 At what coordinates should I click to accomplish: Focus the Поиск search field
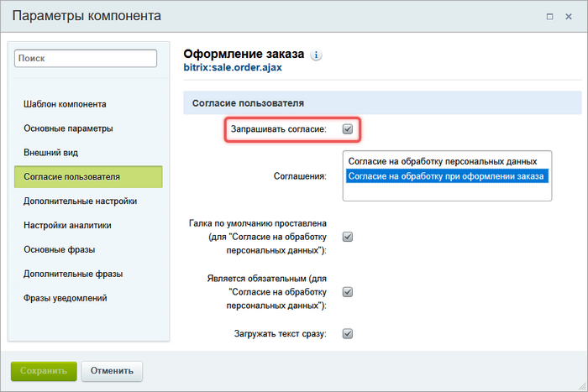click(86, 58)
